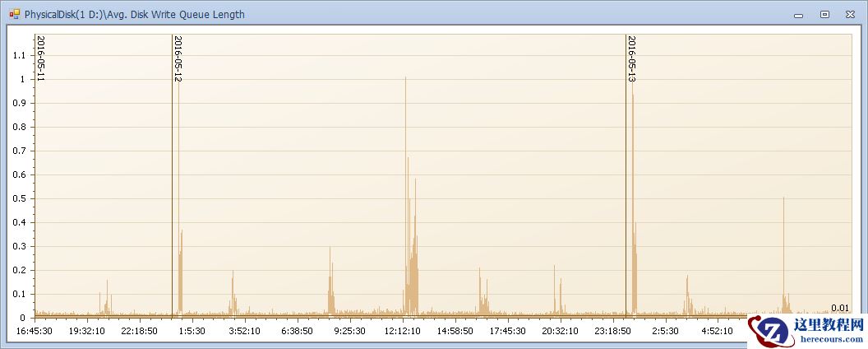This screenshot has width=868, height=349.
Task: Click the 3:52:10 time axis label
Action: point(245,331)
